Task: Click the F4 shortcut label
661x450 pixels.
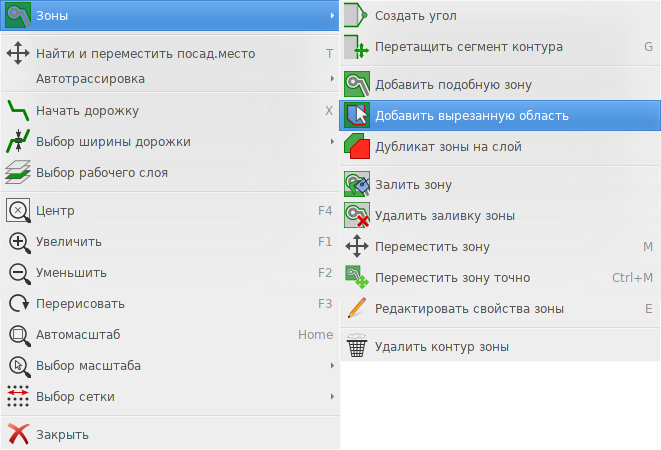Action: 325,210
